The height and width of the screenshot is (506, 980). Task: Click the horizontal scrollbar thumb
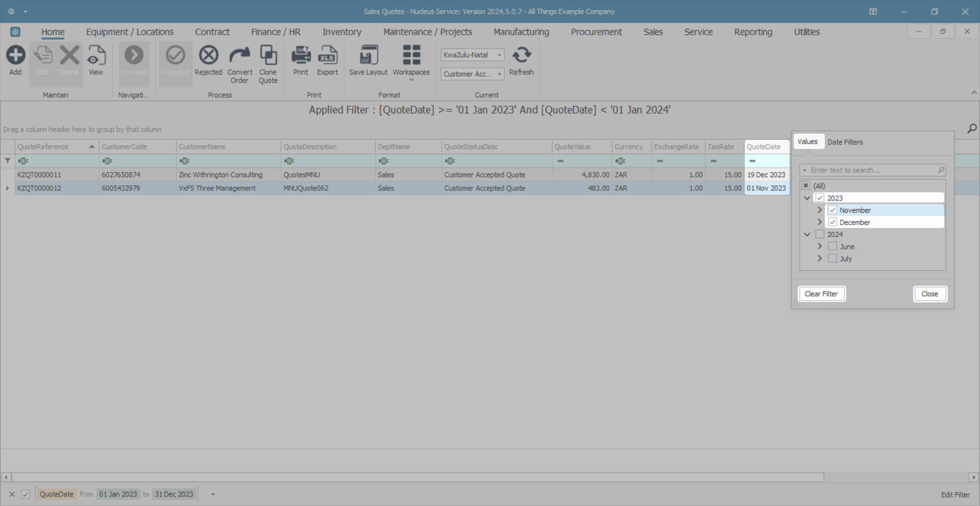pyautogui.click(x=418, y=477)
